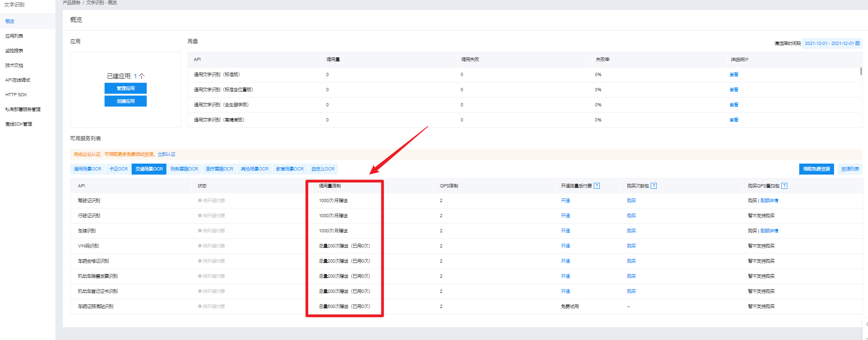Click 购买 in the VIN码识别 row
Image resolution: width=868 pixels, height=340 pixels.
click(631, 246)
